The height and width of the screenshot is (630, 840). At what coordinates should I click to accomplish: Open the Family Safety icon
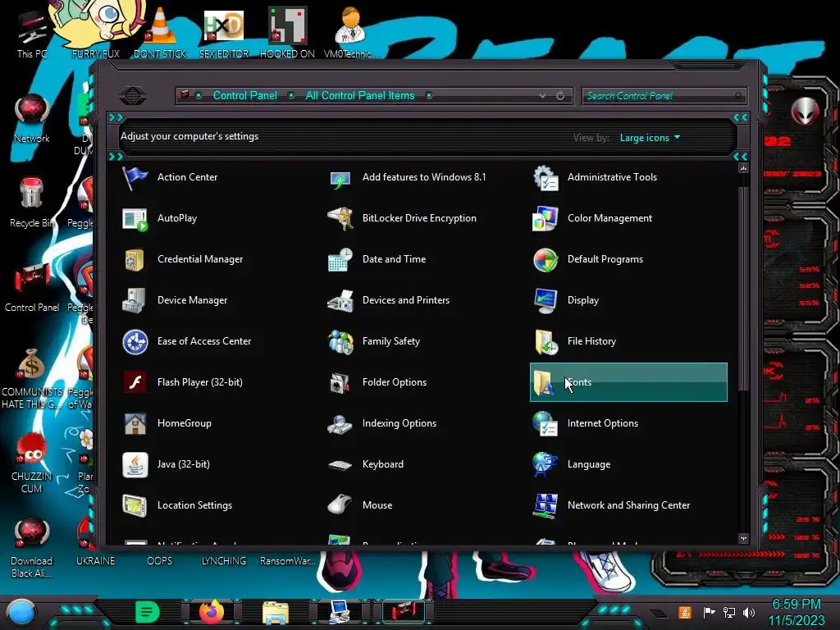[x=340, y=342]
